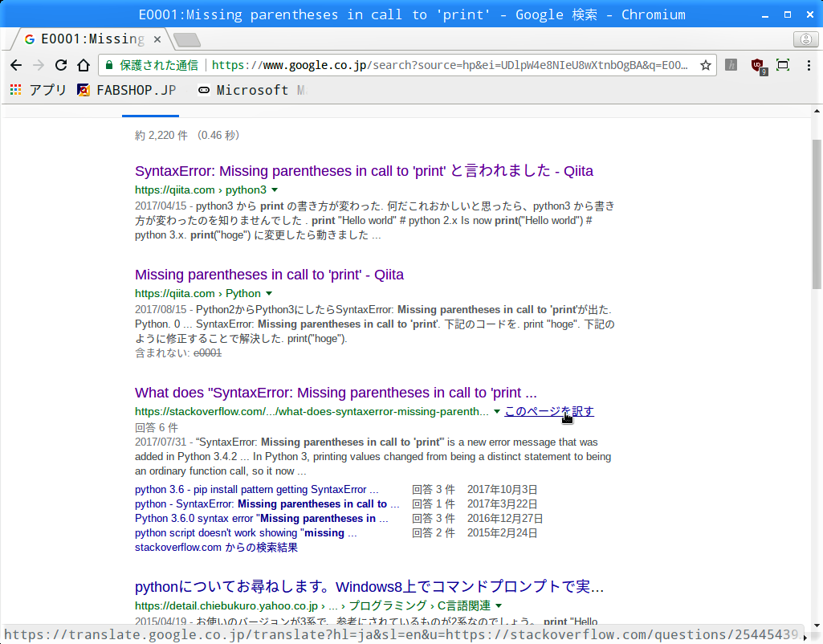This screenshot has width=823, height=644.
Task: Open the home page
Action: (x=84, y=65)
